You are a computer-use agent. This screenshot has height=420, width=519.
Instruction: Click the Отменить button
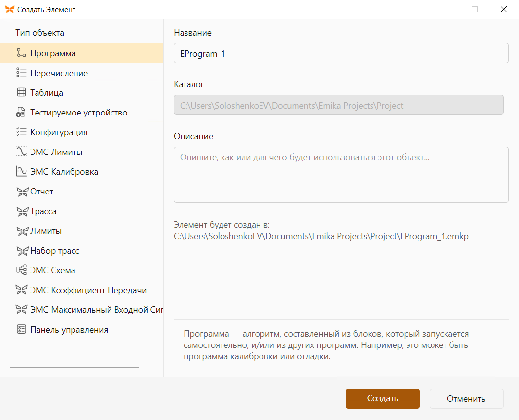point(466,398)
